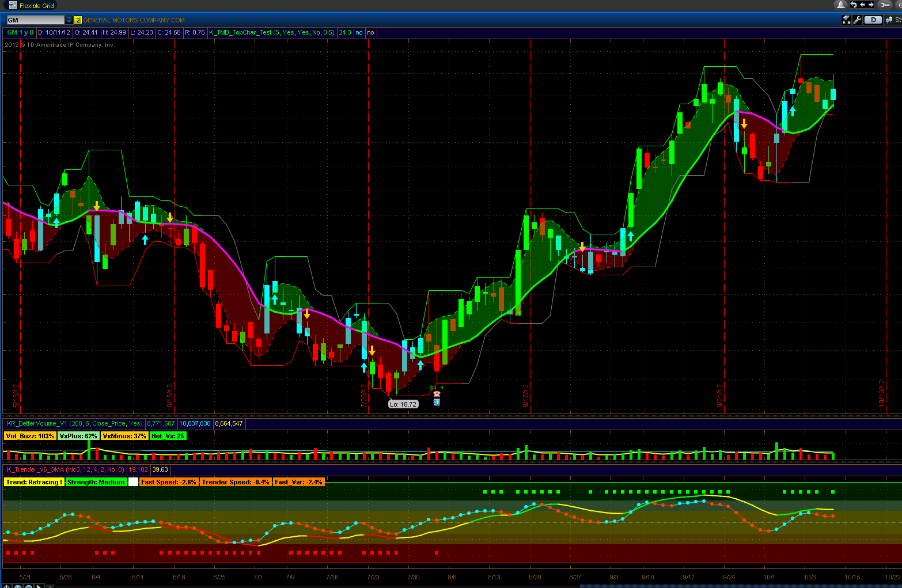
Task: Open the candlestick Style menu
Action: pos(893,20)
